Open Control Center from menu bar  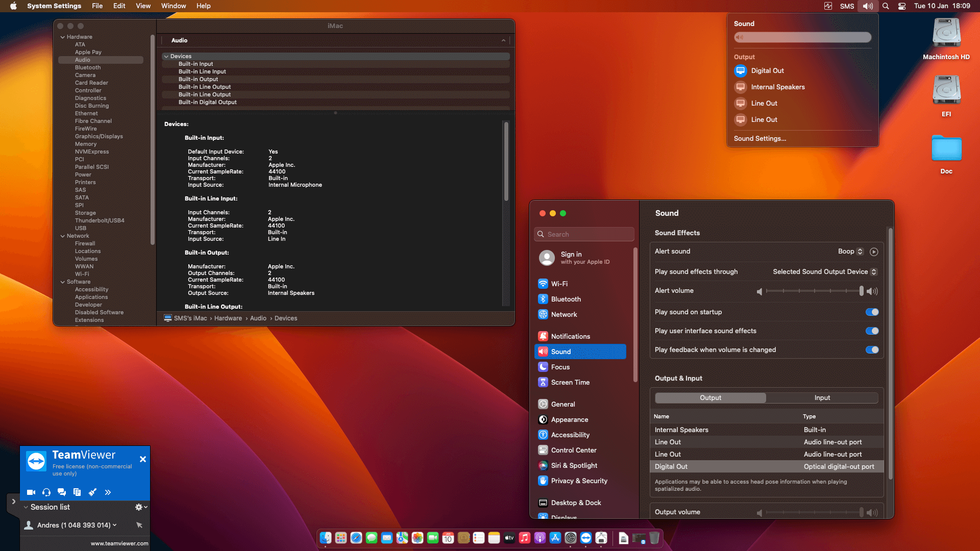click(x=902, y=6)
